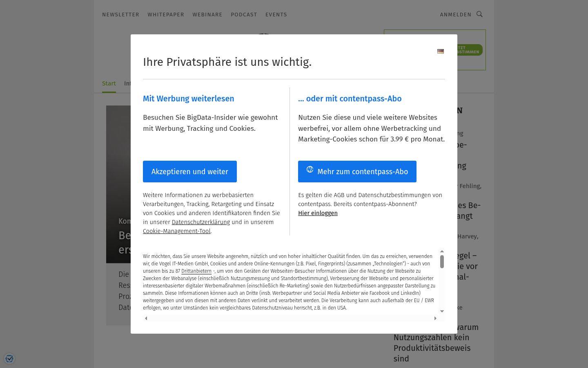Click the right arrow of the horizontal scrollbar

coord(435,318)
